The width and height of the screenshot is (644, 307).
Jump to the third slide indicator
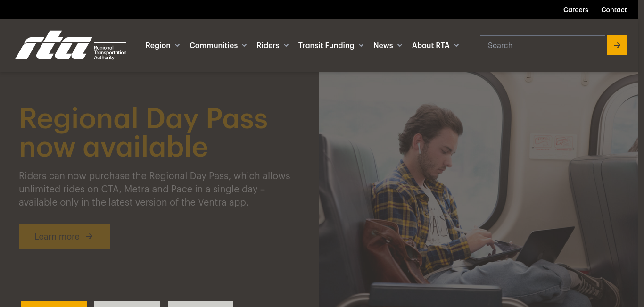point(200,304)
